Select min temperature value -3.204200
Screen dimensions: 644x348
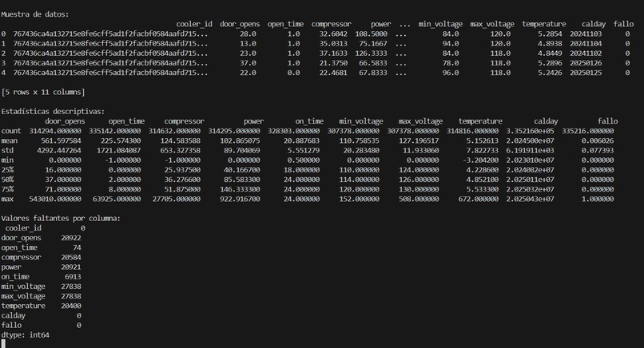(x=480, y=160)
